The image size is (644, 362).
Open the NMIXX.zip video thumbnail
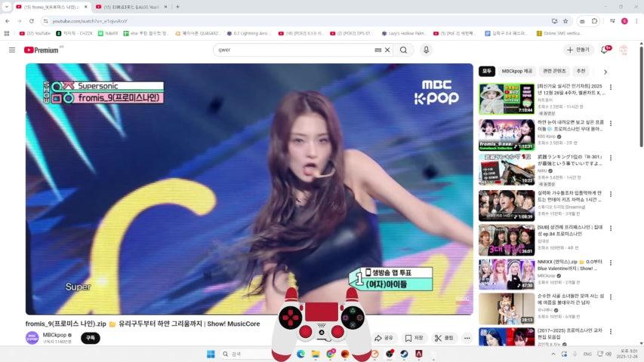click(x=507, y=275)
